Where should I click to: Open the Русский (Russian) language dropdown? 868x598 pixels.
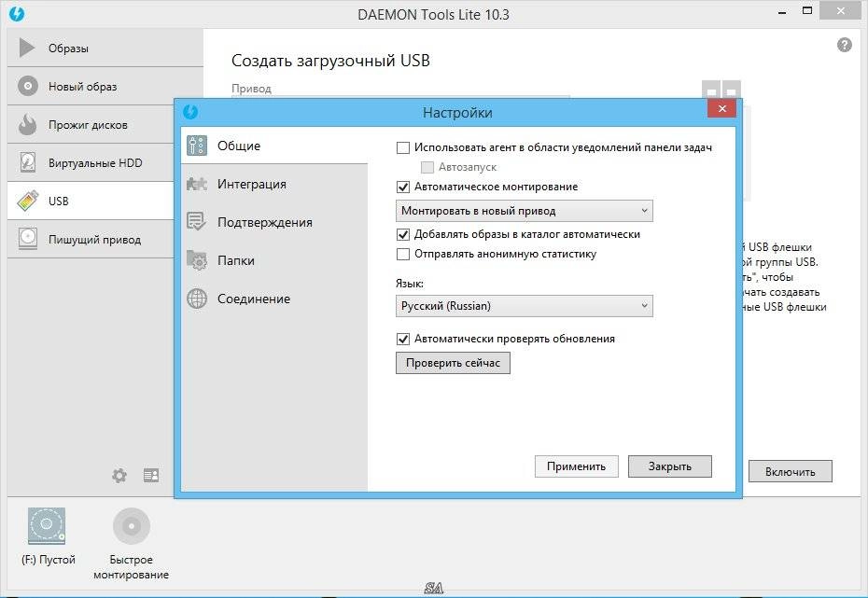525,306
